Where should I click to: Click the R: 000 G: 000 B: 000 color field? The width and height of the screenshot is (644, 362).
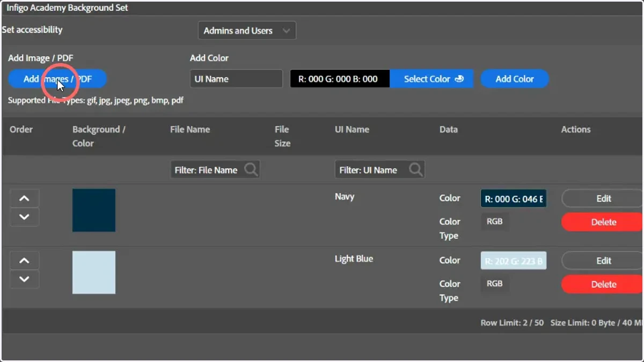(340, 79)
